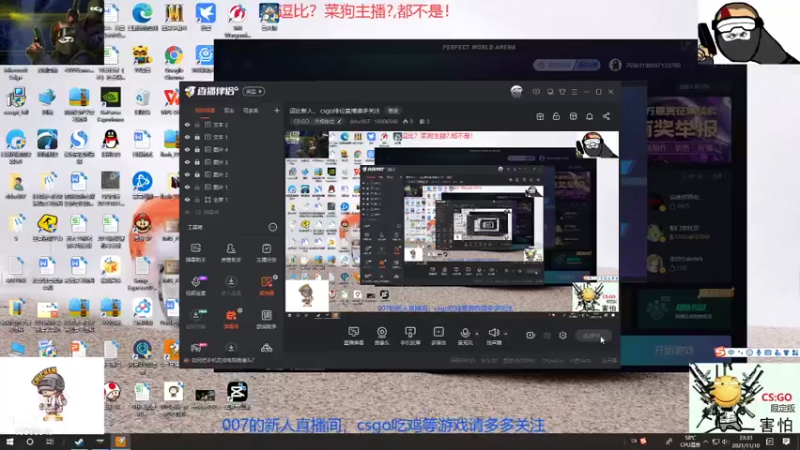Open the phone-as-webcam help link at panel bottom
The image size is (800, 450).
(221, 360)
